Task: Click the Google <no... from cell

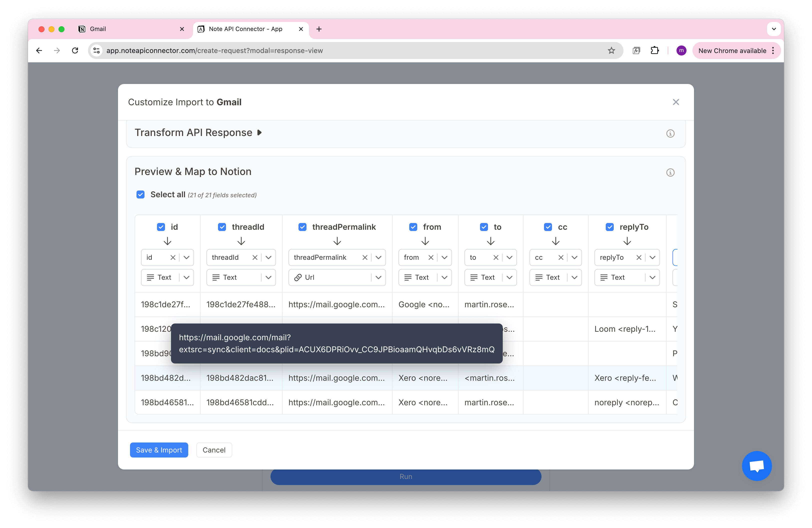Action: 425,304
